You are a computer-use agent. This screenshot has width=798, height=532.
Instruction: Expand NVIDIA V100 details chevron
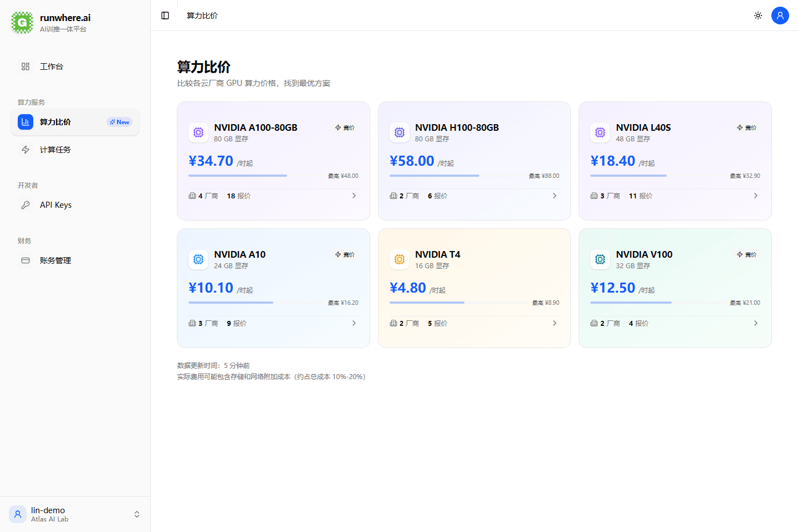coord(756,323)
